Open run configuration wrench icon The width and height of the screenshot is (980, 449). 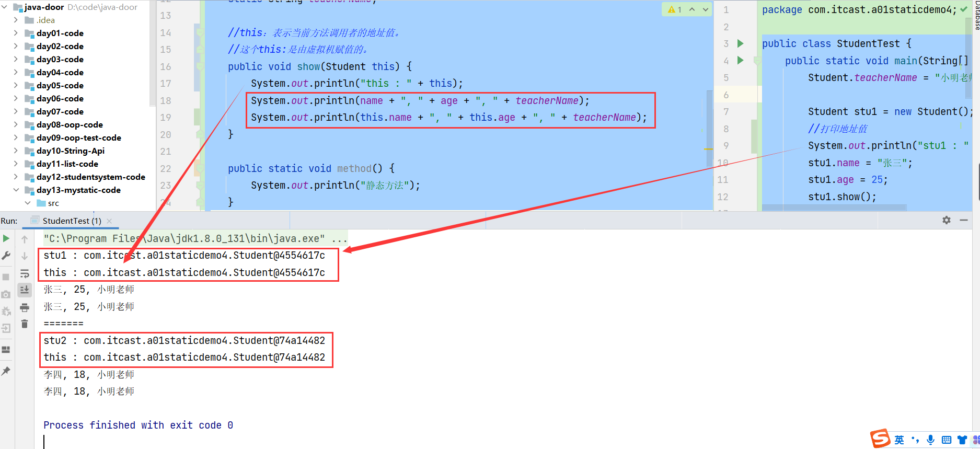point(6,256)
